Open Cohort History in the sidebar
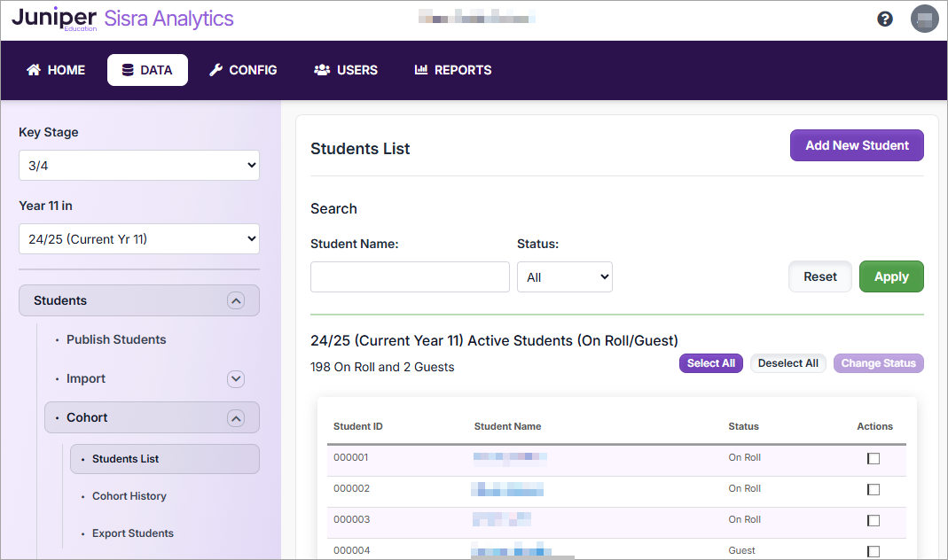The width and height of the screenshot is (948, 560). [129, 496]
